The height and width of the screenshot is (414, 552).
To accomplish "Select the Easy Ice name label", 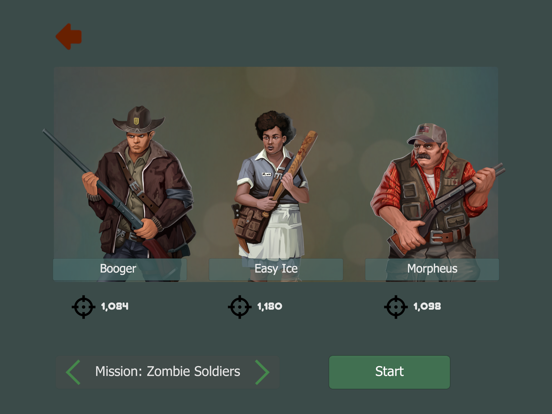I will point(276,269).
